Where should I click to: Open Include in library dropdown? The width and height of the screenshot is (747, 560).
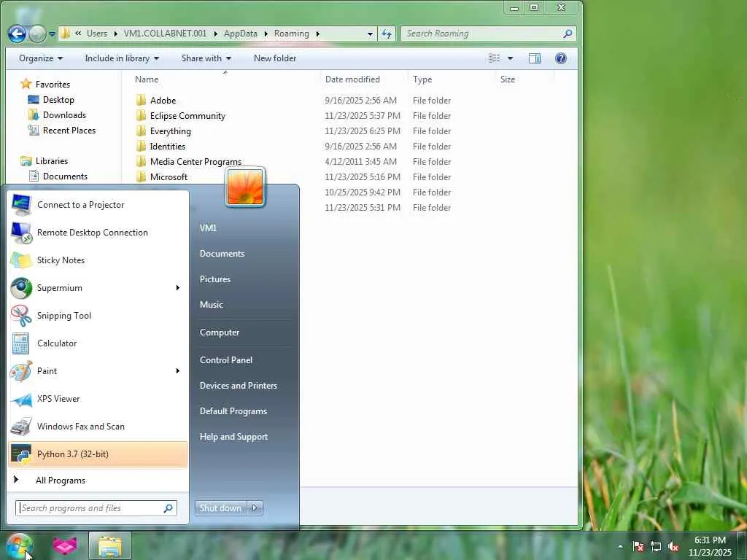point(122,58)
